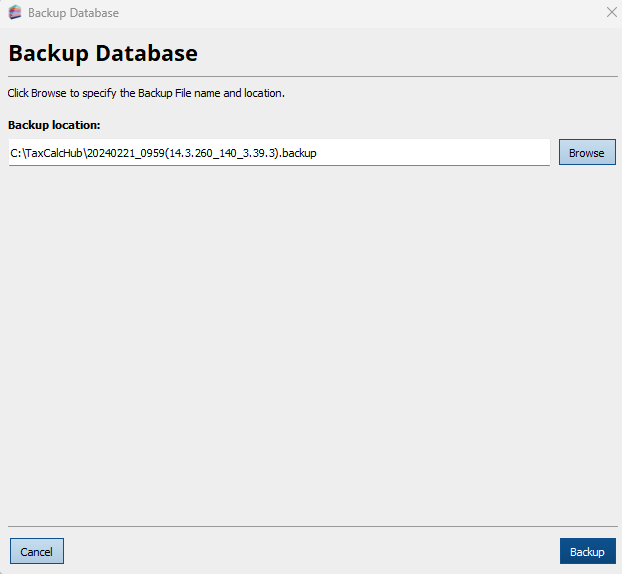Click the Browse instruction text line
This screenshot has width=622, height=574.
[x=146, y=93]
